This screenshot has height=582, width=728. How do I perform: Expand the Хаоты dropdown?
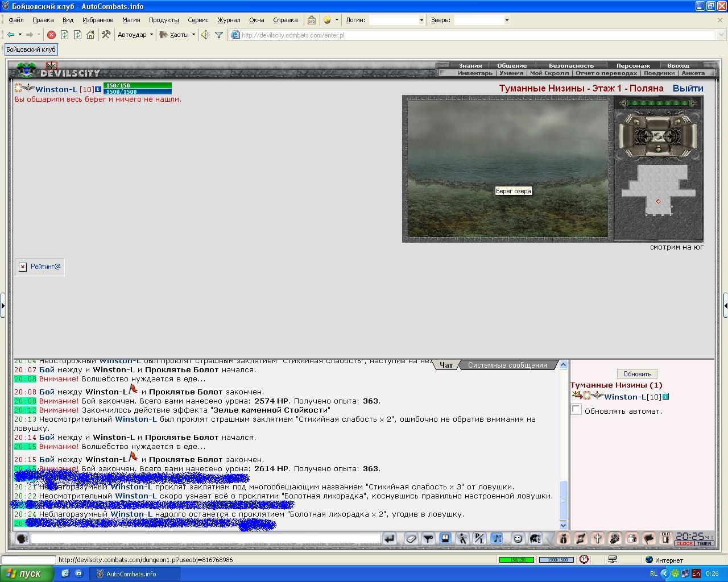pyautogui.click(x=193, y=35)
